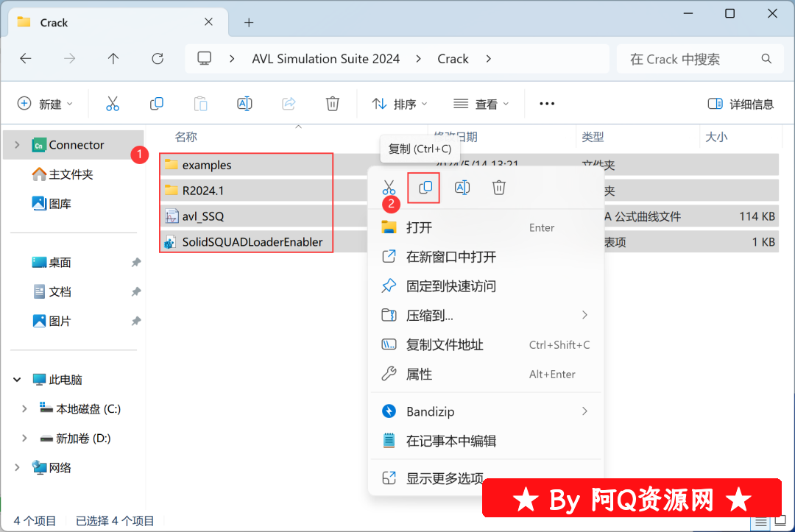Switch to large thumbnails view icon in status bar

pos(781,521)
